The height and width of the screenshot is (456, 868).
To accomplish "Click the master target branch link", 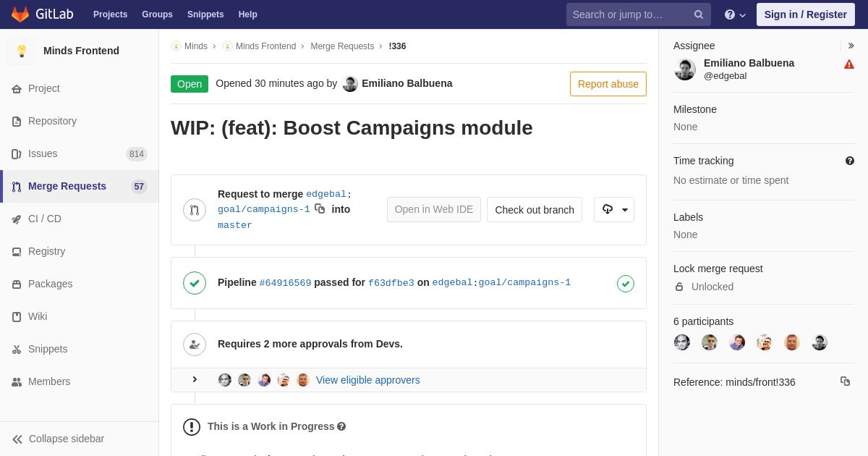I will [x=235, y=226].
